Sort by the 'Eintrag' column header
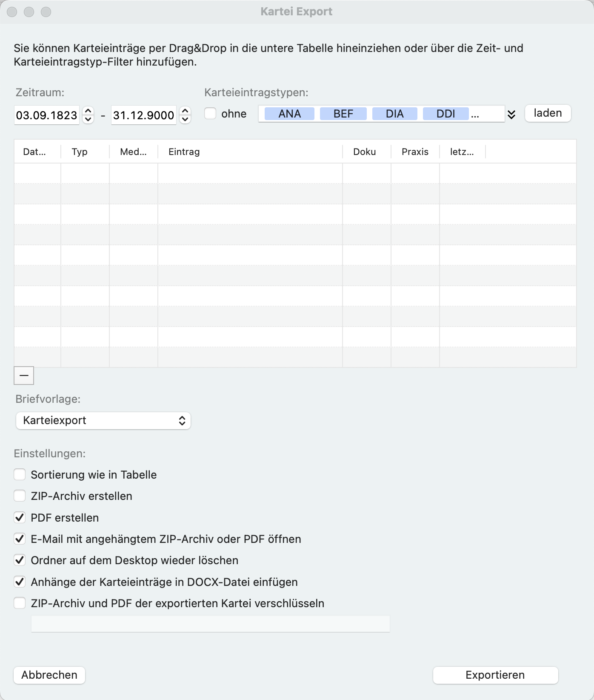The width and height of the screenshot is (594, 700). coord(250,152)
